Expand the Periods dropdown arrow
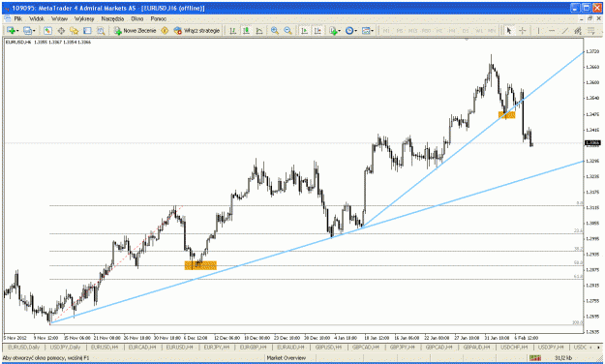Image resolution: width=605 pixels, height=364 pixels. (356, 30)
